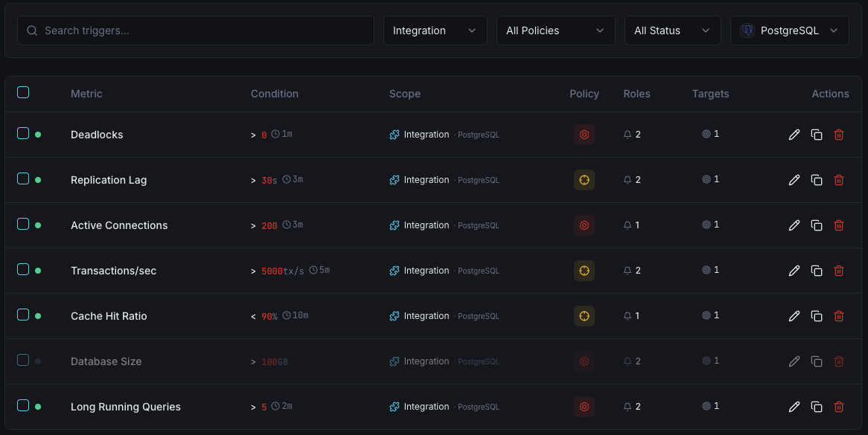
Task: Click the Integration icon in the Deadlocks scope
Action: click(x=394, y=135)
